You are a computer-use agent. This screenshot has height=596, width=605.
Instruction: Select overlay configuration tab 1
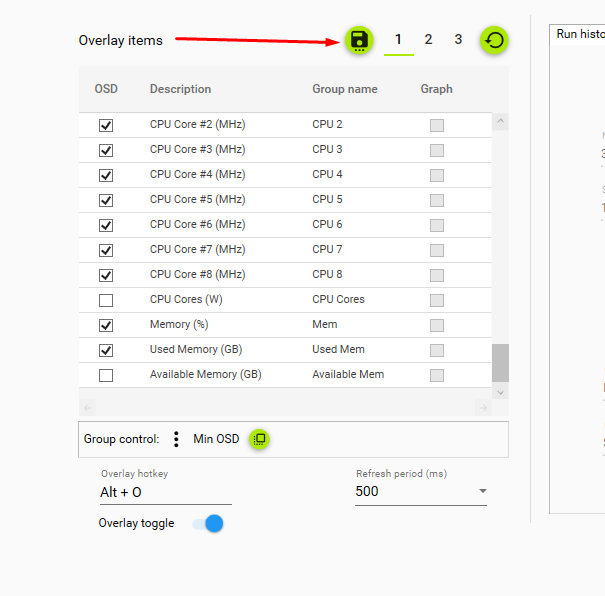tap(398, 40)
